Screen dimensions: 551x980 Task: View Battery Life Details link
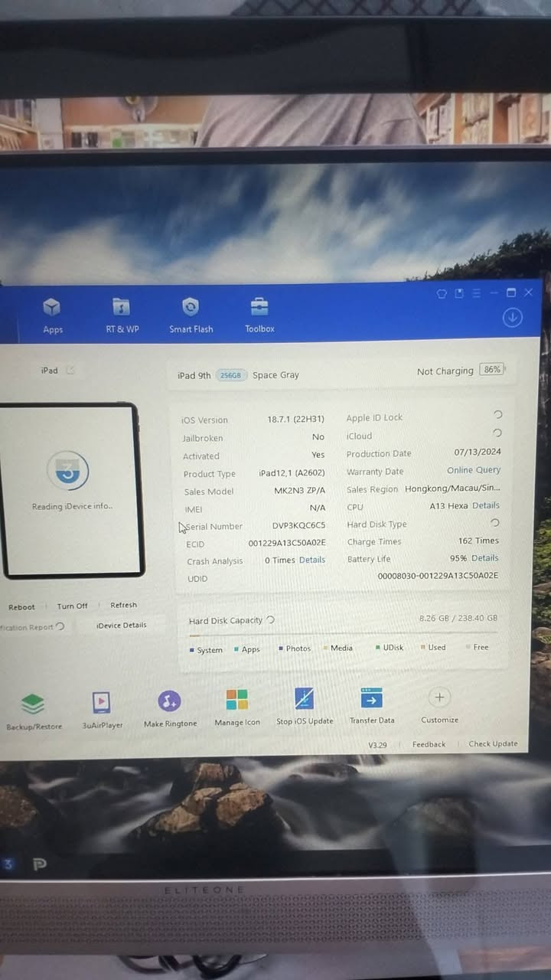click(x=484, y=558)
